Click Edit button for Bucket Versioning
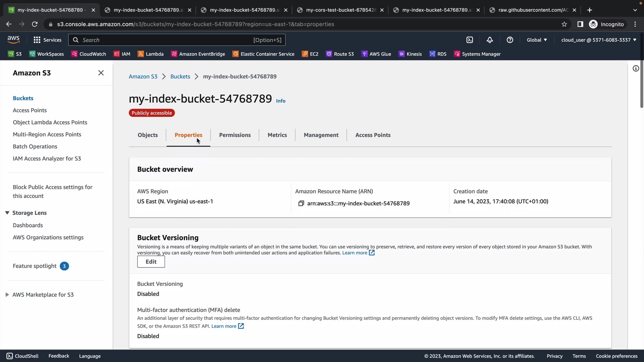 pyautogui.click(x=151, y=262)
